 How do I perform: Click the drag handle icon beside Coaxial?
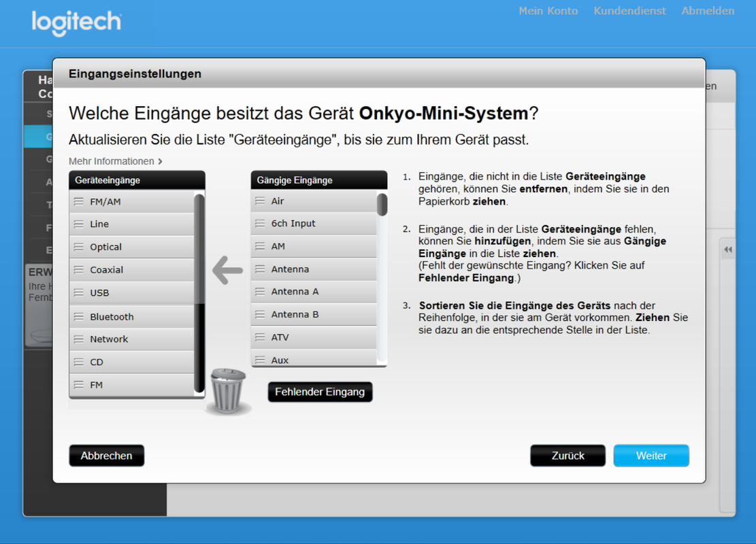pos(78,270)
